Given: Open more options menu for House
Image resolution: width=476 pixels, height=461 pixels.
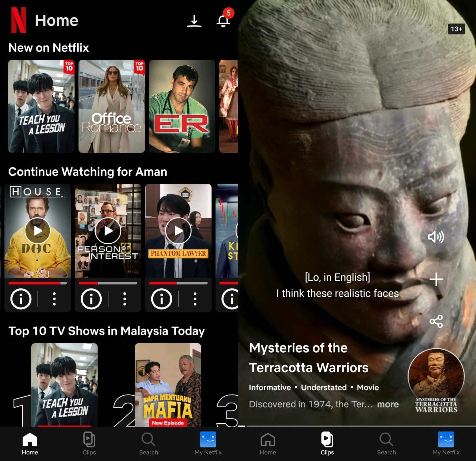Looking at the screenshot, I should 54,299.
